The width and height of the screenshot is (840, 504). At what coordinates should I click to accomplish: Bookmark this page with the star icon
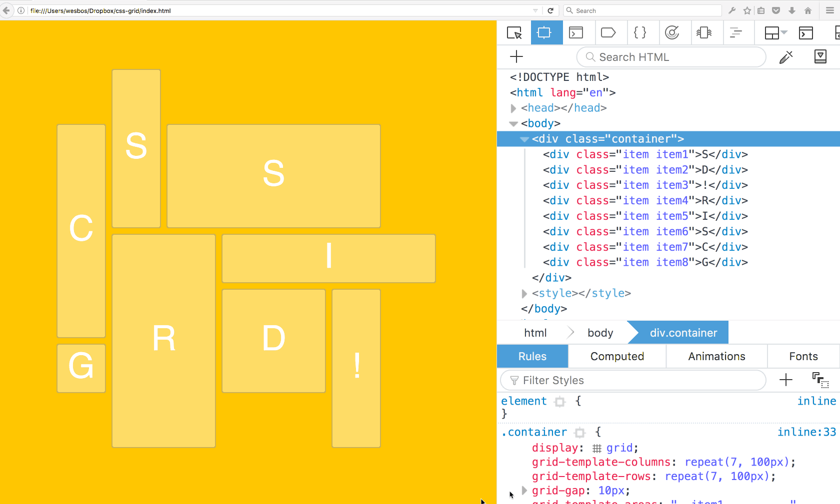click(x=747, y=10)
